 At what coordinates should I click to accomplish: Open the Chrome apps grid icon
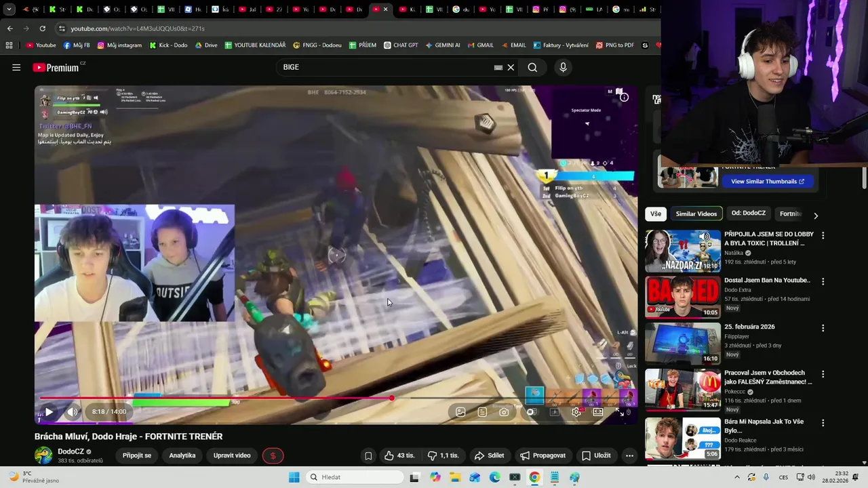pyautogui.click(x=9, y=45)
